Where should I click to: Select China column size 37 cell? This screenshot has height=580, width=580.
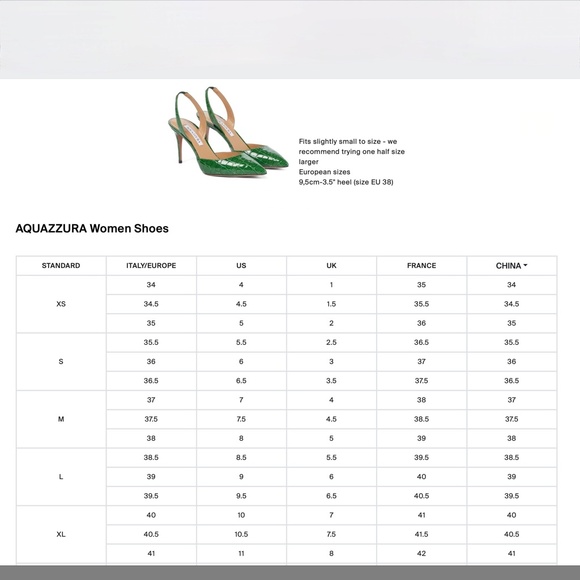pyautogui.click(x=512, y=400)
